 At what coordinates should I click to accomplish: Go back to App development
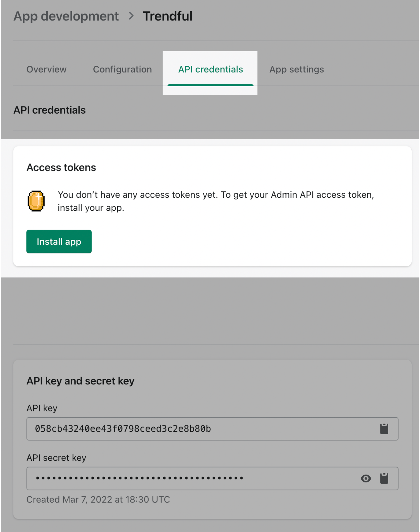66,16
